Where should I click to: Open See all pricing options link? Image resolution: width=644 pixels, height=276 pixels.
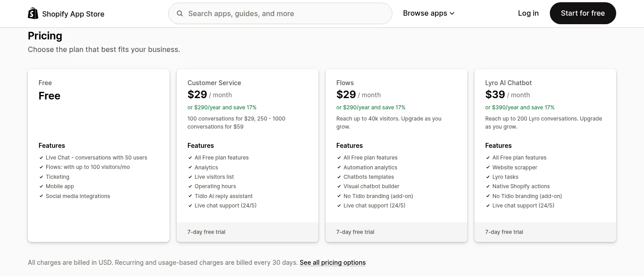pyautogui.click(x=333, y=263)
